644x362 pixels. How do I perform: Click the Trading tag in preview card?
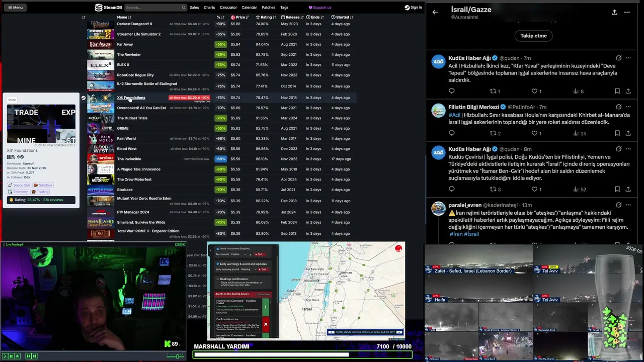pos(40,192)
